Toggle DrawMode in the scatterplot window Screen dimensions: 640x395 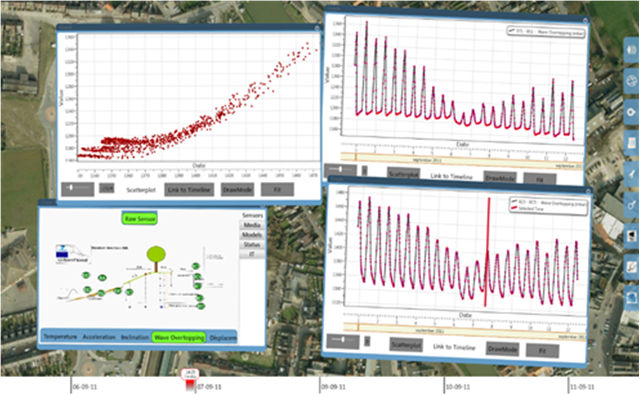(x=238, y=190)
